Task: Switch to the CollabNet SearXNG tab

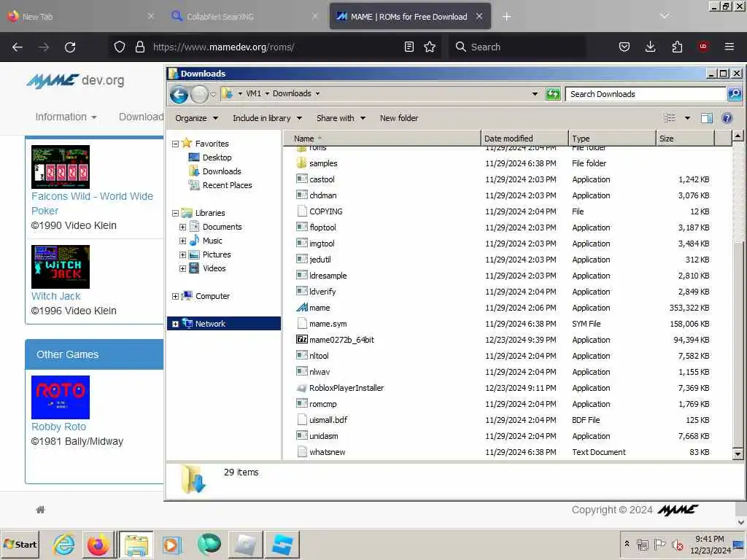Action: [x=244, y=17]
